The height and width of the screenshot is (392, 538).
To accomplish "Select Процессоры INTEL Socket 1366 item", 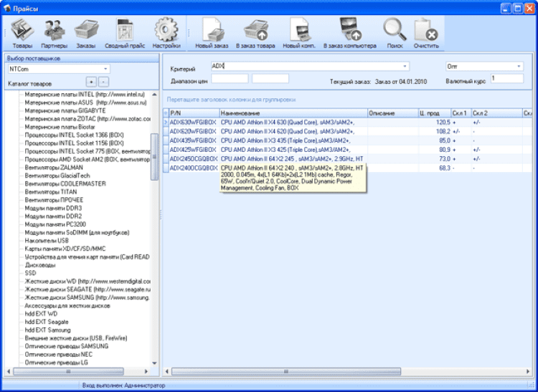I will coord(74,135).
